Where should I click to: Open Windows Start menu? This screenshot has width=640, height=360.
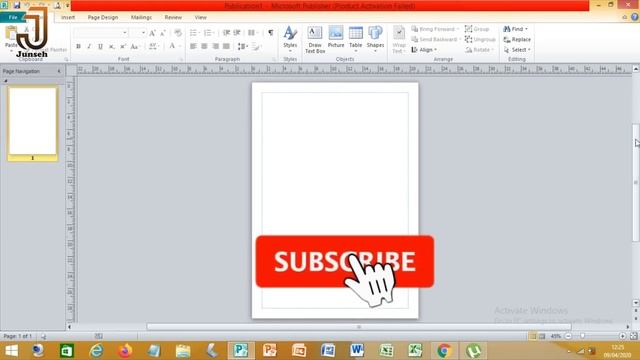click(11, 351)
